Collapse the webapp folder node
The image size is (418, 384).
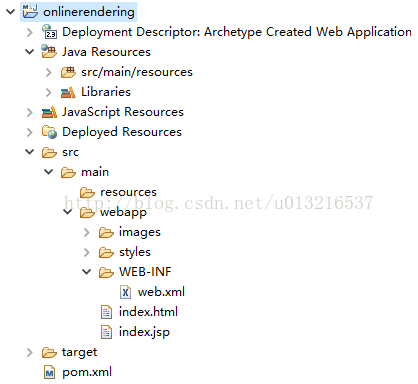click(68, 212)
